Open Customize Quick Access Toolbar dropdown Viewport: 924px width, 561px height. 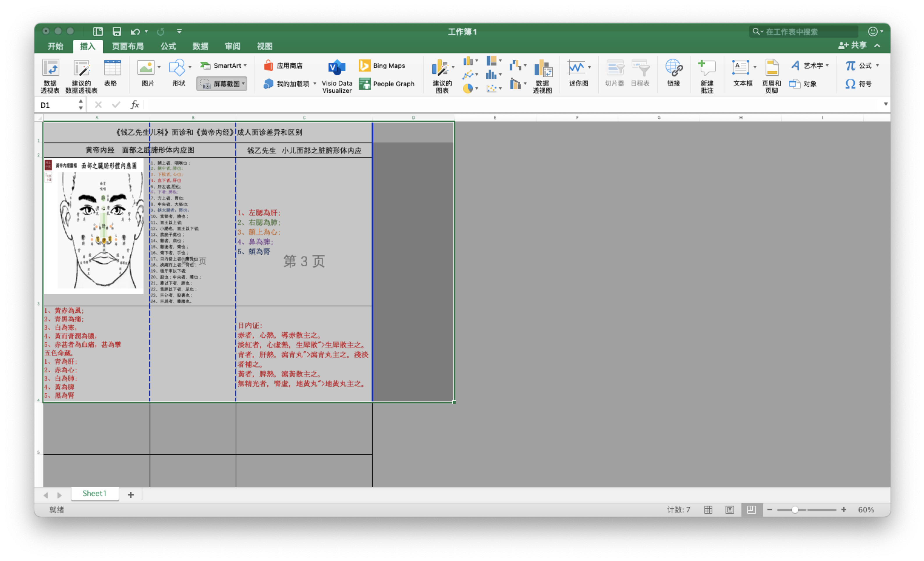click(179, 31)
